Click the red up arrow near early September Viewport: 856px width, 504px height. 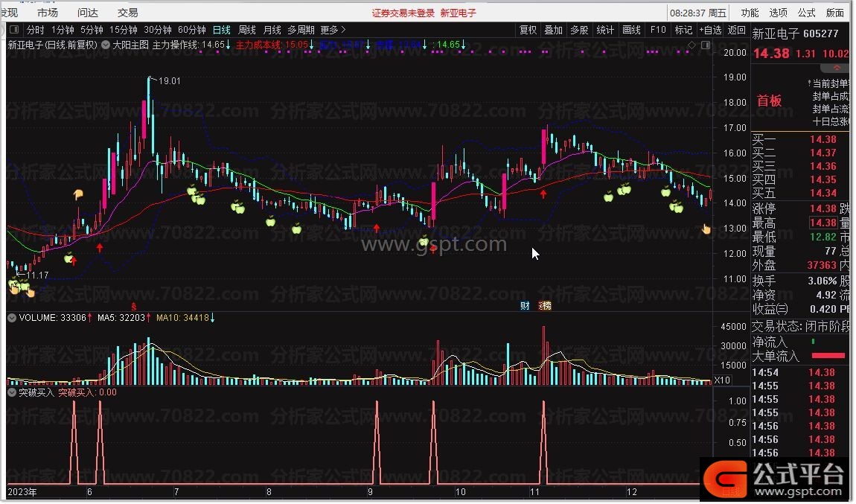tap(376, 228)
